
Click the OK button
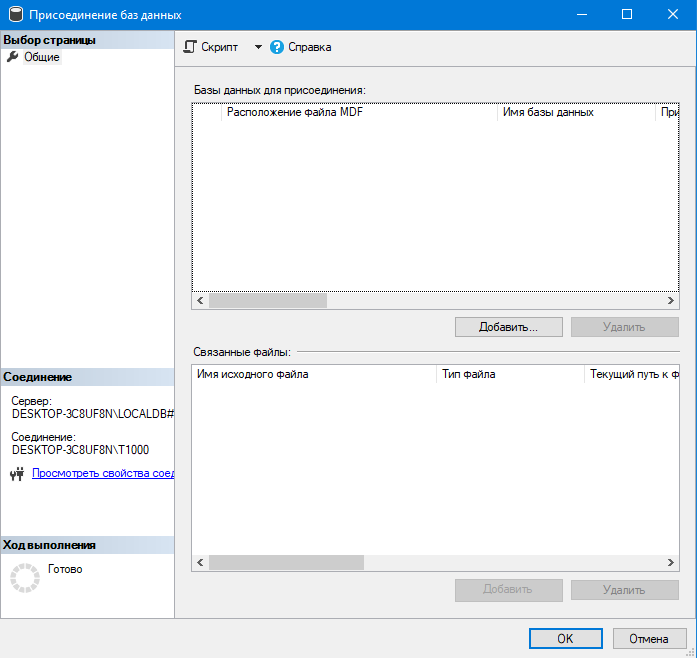click(x=565, y=638)
